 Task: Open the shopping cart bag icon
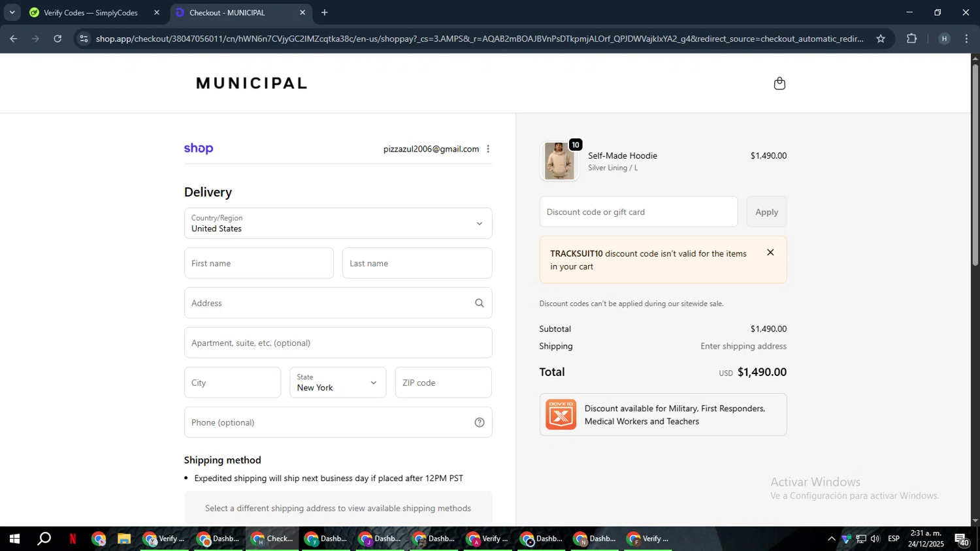tap(779, 83)
